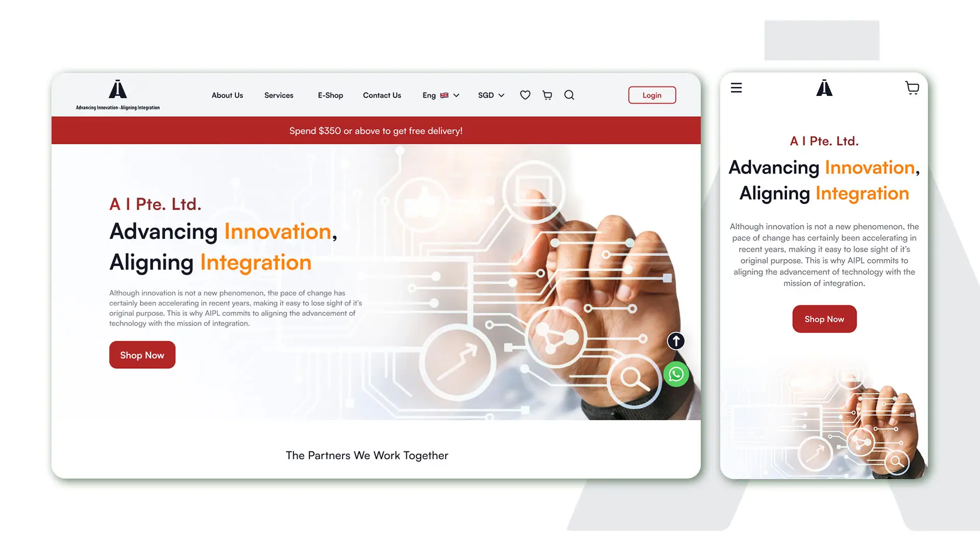Image resolution: width=980 pixels, height=551 pixels.
Task: Click the desktop Shop Now button
Action: click(142, 355)
